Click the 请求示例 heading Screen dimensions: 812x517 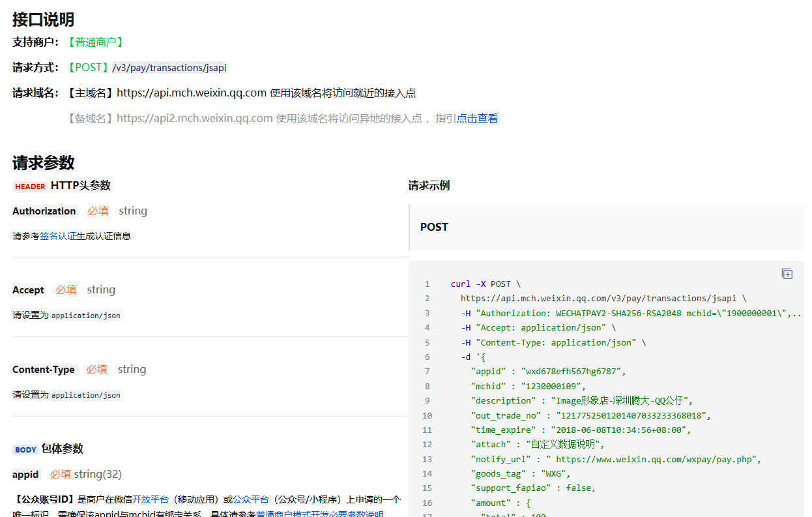point(429,186)
